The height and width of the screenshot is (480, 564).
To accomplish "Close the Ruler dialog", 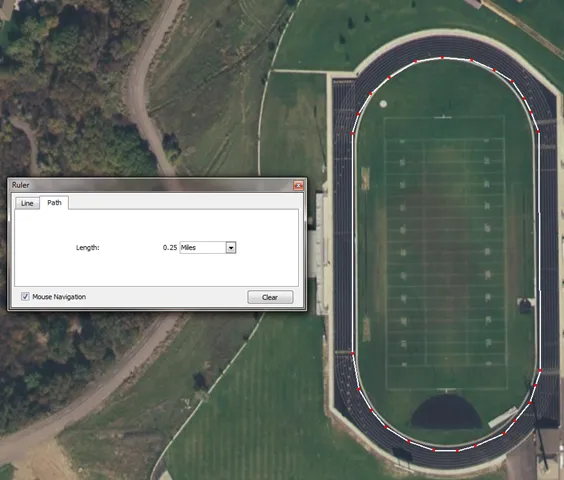I will coord(298,185).
